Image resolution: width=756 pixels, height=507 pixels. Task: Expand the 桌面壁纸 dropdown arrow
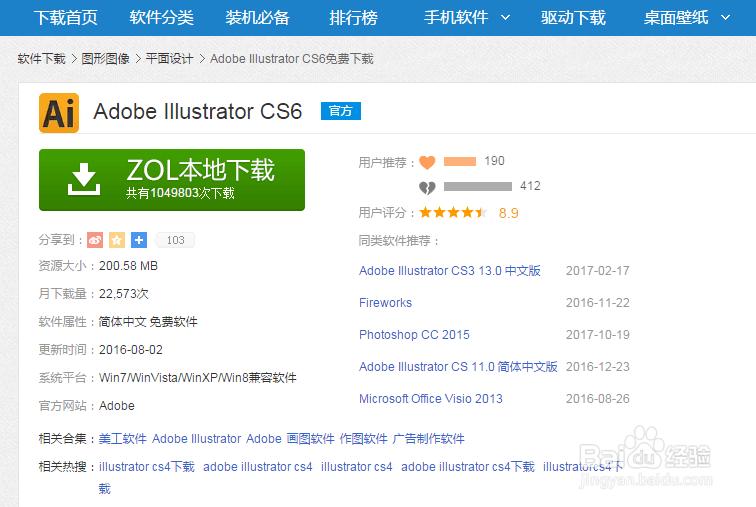point(725,18)
